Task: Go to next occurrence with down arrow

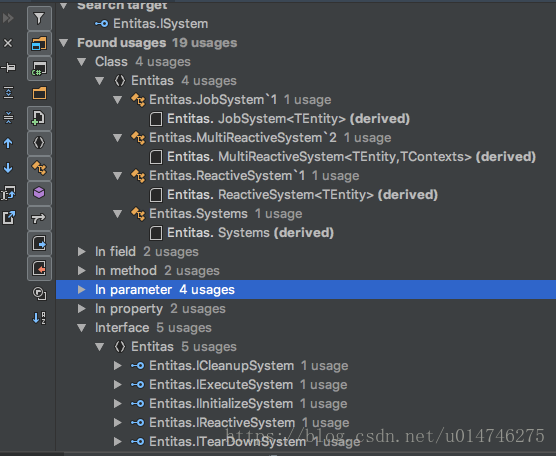Action: pyautogui.click(x=8, y=168)
